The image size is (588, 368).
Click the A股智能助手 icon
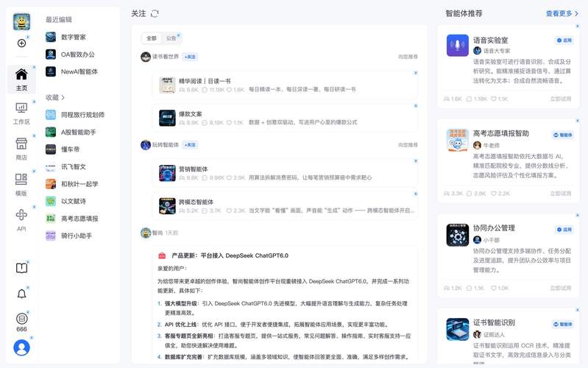point(51,132)
